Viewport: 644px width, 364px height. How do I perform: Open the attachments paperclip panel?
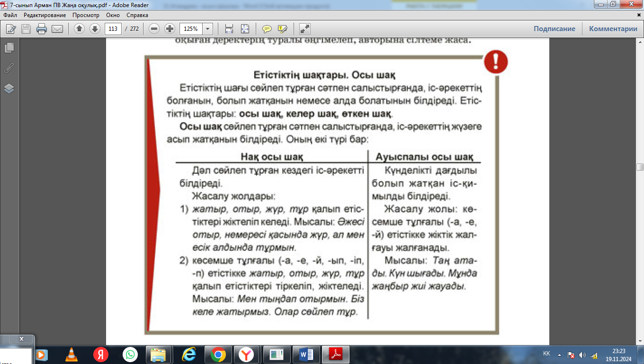[x=9, y=68]
